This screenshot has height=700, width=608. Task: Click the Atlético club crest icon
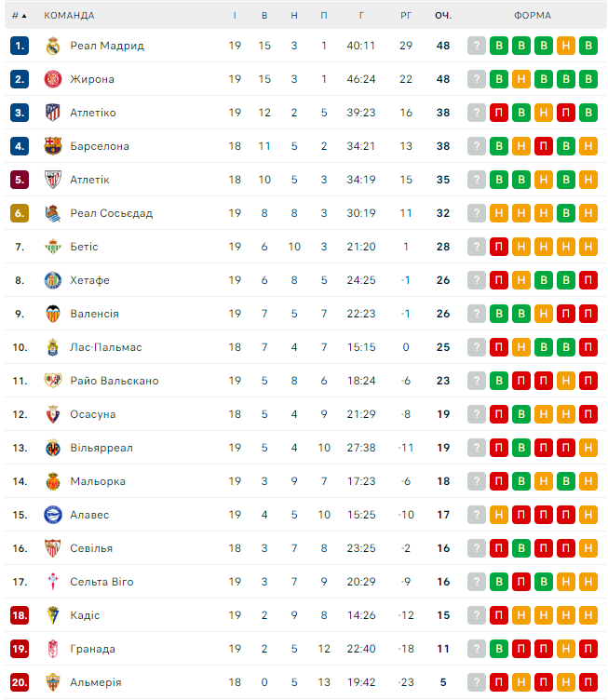tap(52, 113)
